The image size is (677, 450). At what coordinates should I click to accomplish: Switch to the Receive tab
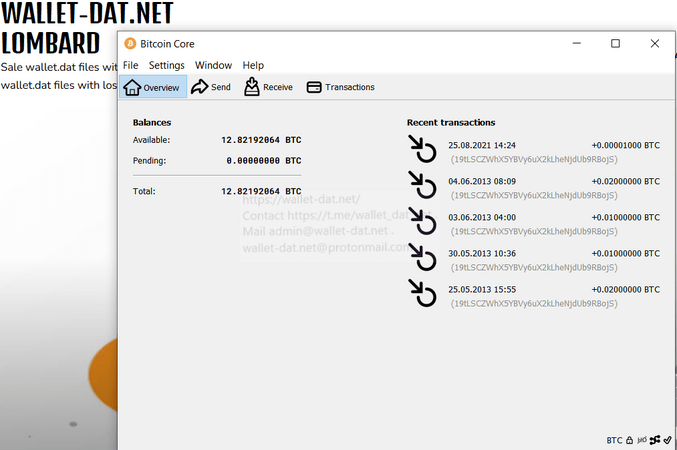coord(268,87)
